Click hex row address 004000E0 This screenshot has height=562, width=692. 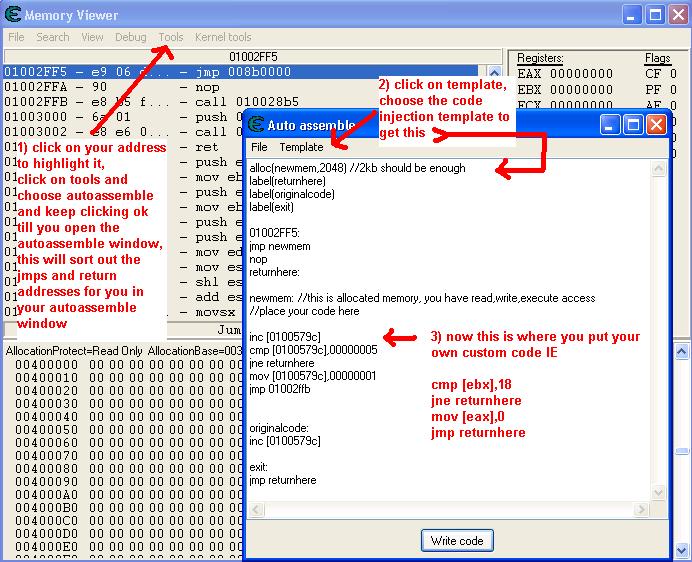[46, 547]
